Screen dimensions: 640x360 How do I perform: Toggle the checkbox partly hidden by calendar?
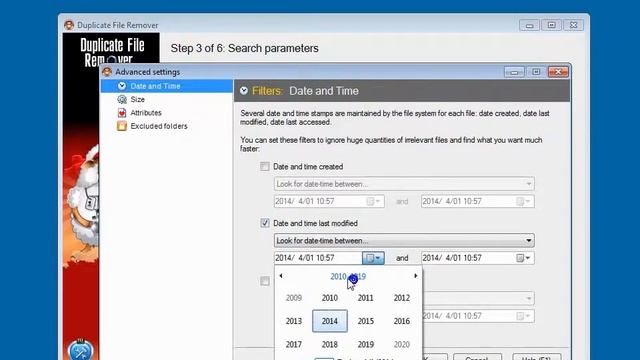point(265,281)
